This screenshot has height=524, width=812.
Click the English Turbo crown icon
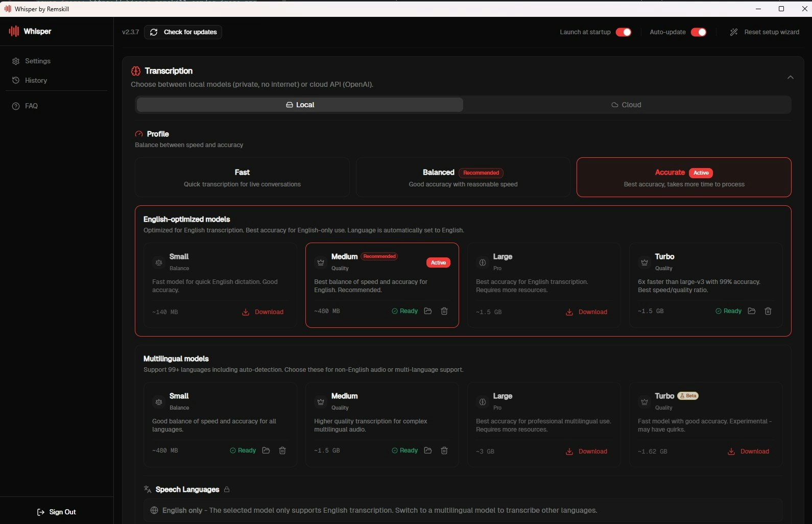[x=644, y=263]
